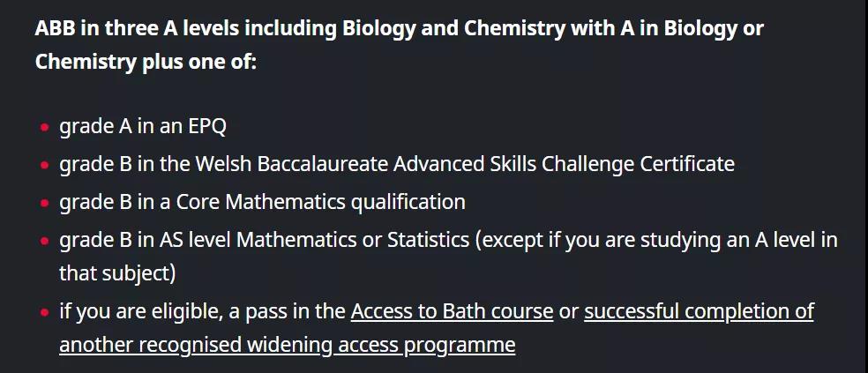This screenshot has width=868, height=373.
Task: Click the 'Chemistry plus one of:' heading line
Action: click(x=146, y=62)
